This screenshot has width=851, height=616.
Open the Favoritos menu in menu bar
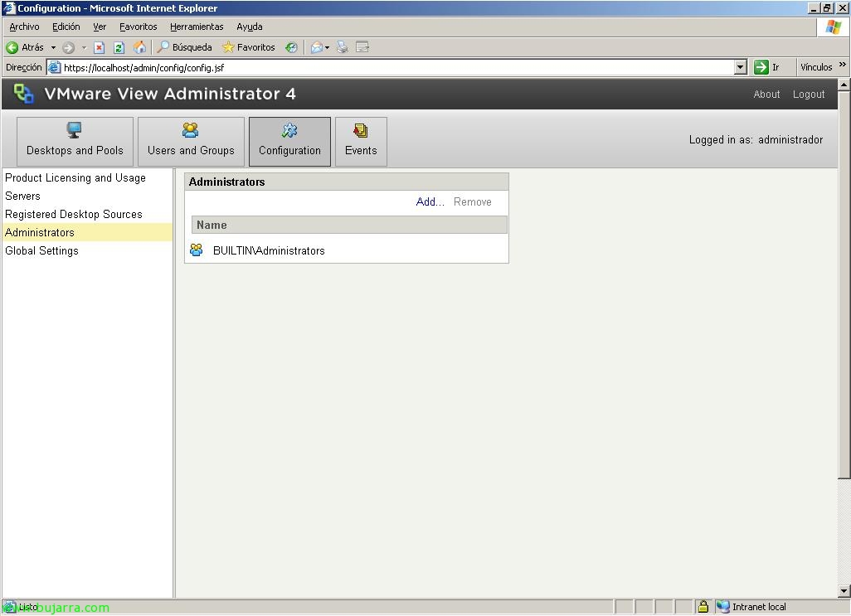coord(138,27)
